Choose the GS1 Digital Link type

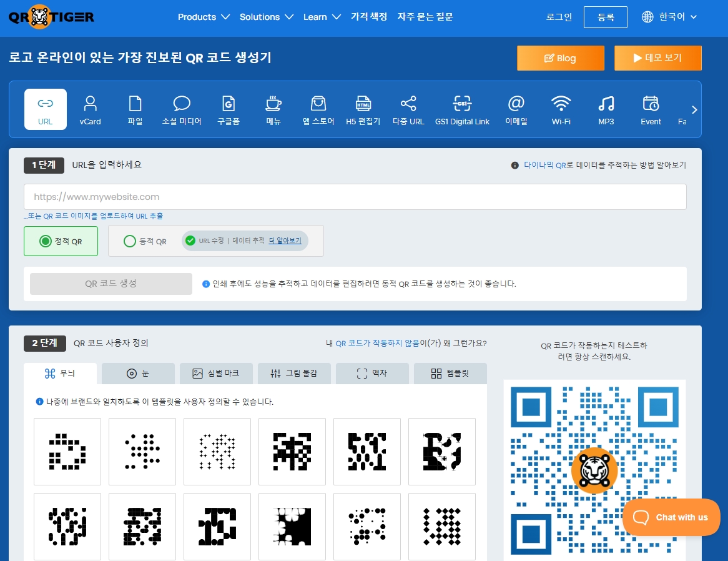click(462, 109)
